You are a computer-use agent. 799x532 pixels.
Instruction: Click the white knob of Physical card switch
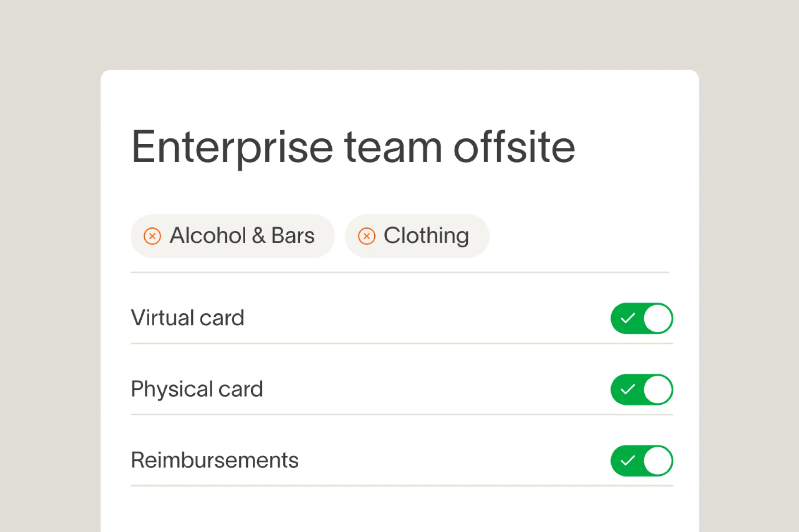(658, 389)
